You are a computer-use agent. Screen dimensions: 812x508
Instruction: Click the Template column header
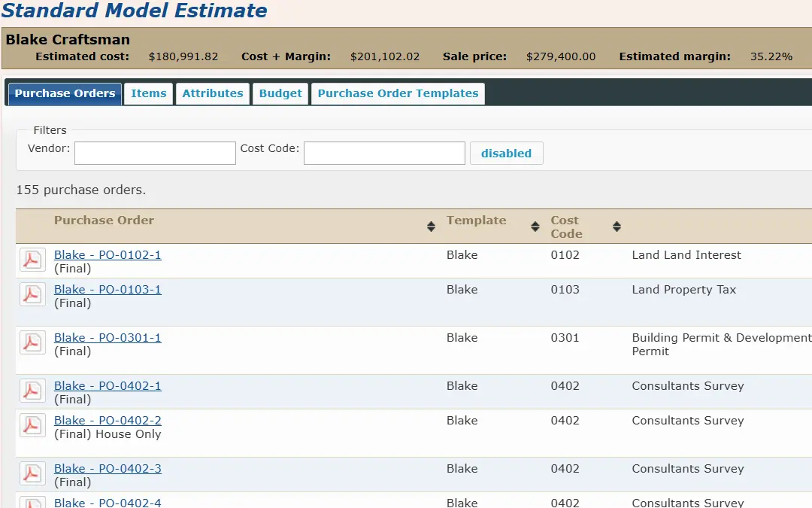477,221
